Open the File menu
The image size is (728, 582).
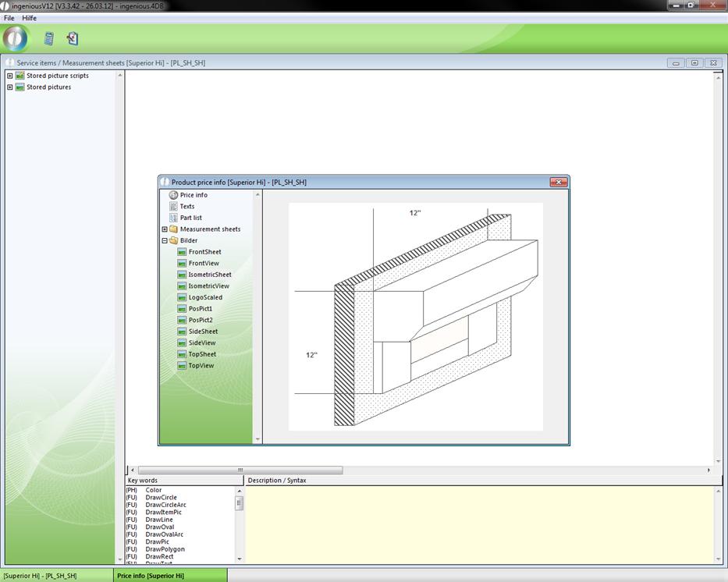tap(9, 18)
